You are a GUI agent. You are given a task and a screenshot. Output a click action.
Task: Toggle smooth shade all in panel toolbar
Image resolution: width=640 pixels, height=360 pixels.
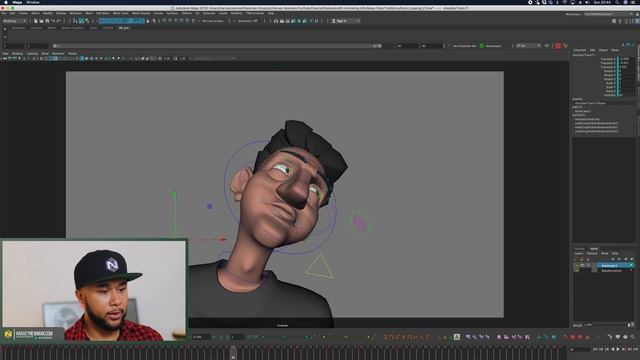point(82,58)
